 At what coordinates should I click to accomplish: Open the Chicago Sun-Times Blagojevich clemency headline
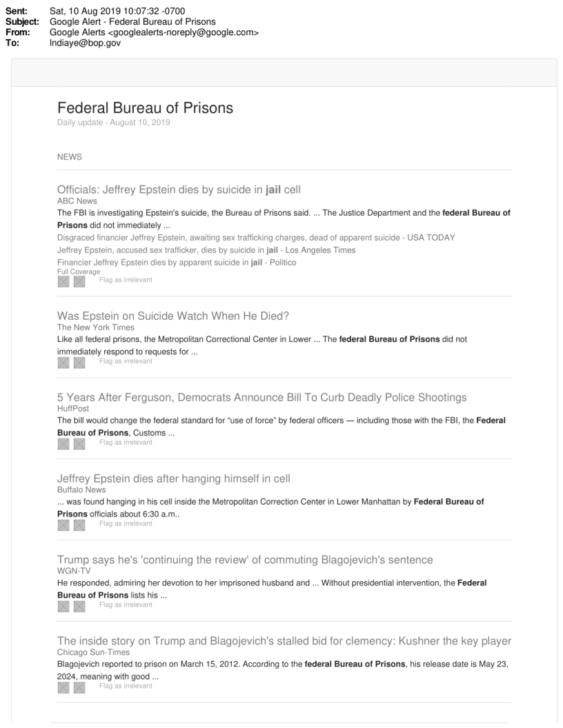284,640
